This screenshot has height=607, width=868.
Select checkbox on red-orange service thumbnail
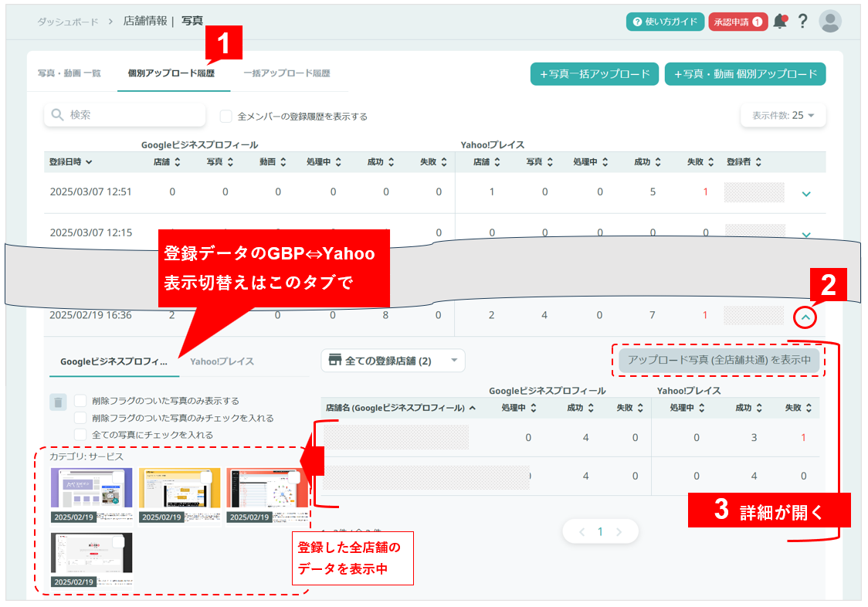click(294, 477)
